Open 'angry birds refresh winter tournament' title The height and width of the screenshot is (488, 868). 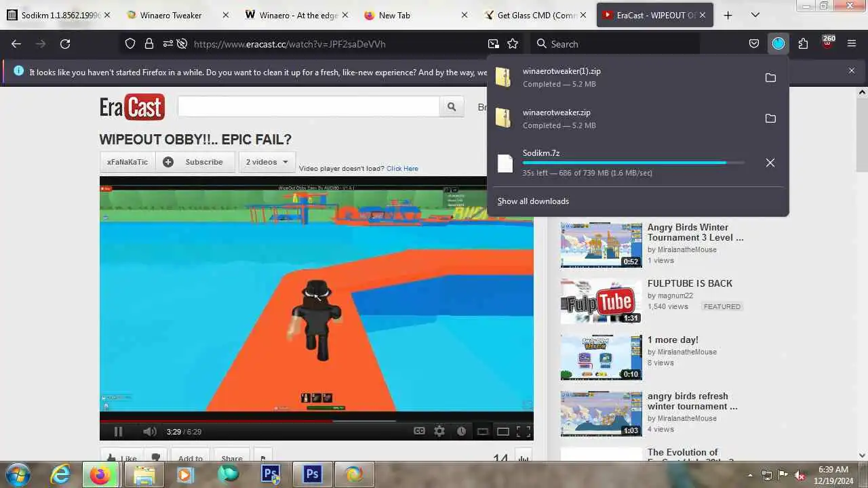pyautogui.click(x=692, y=401)
